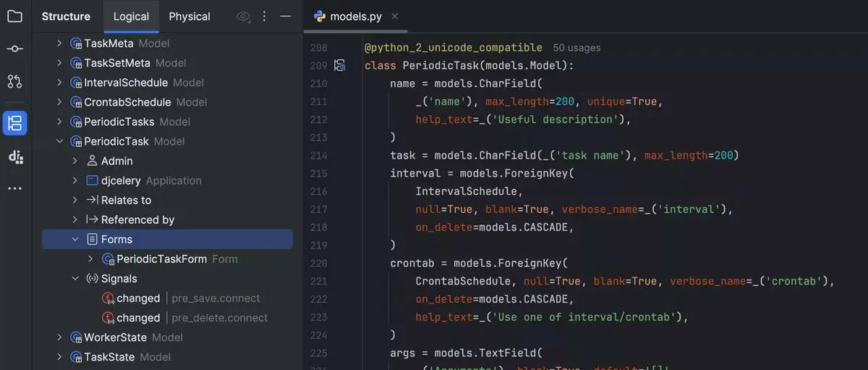The height and width of the screenshot is (370, 868).
Task: Click the pre_save.connect signal icon
Action: 109,298
